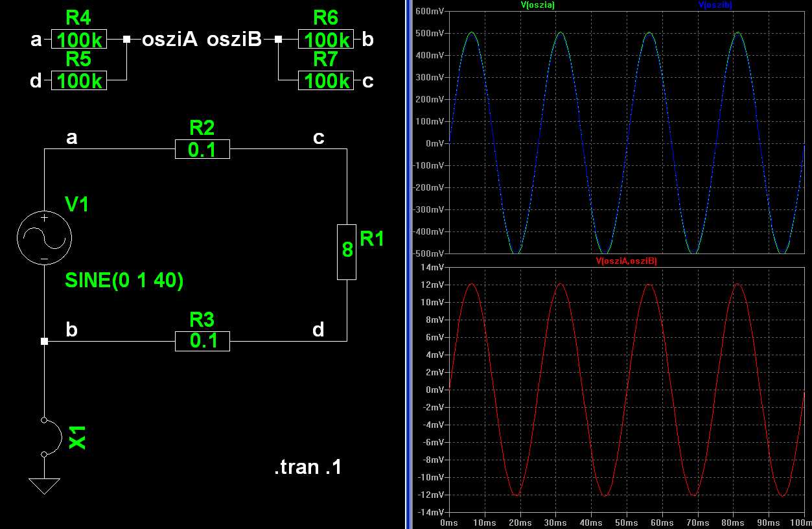Viewport: 812px width, 529px height.
Task: Click the 0mV label on upper plot axis
Action: pos(435,143)
